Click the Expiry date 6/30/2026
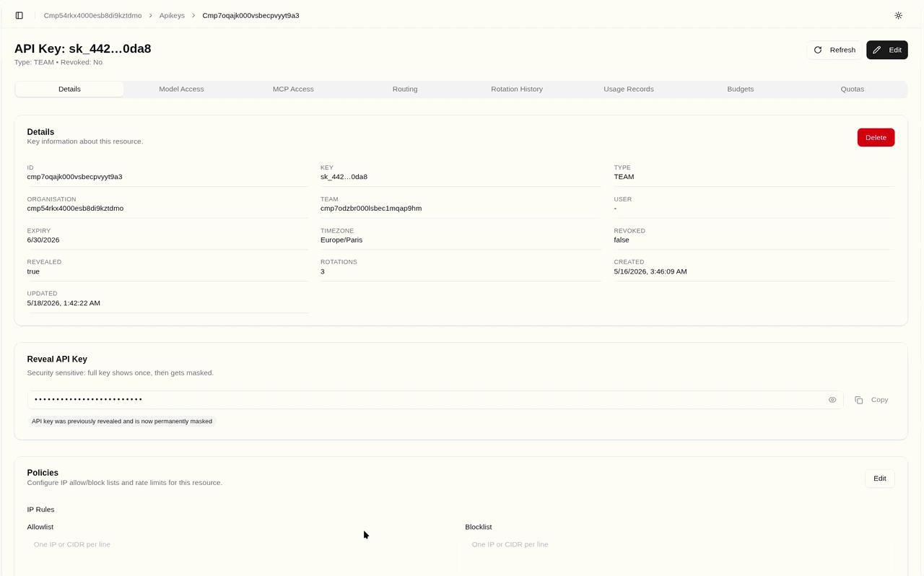The width and height of the screenshot is (924, 576). (43, 240)
